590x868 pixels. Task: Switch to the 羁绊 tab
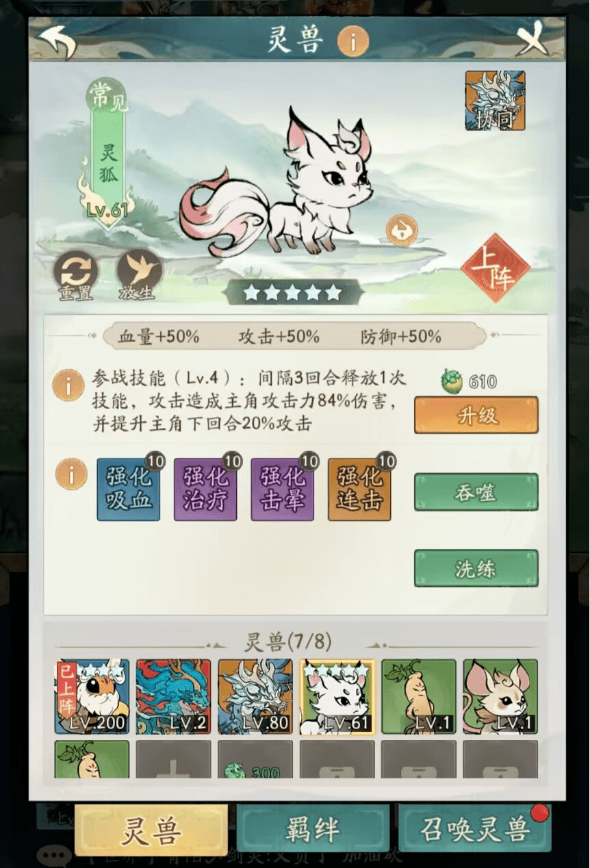[x=313, y=829]
